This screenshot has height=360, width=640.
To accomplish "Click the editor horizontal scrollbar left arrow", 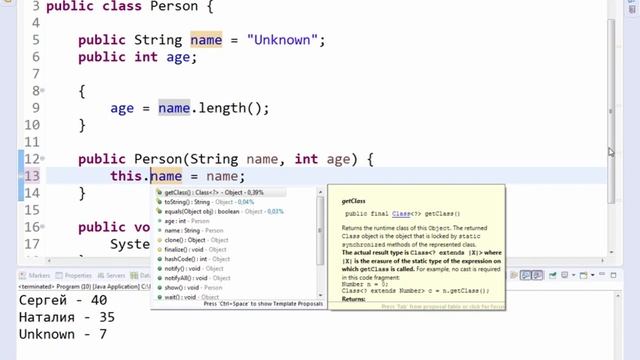I will [x=49, y=260].
